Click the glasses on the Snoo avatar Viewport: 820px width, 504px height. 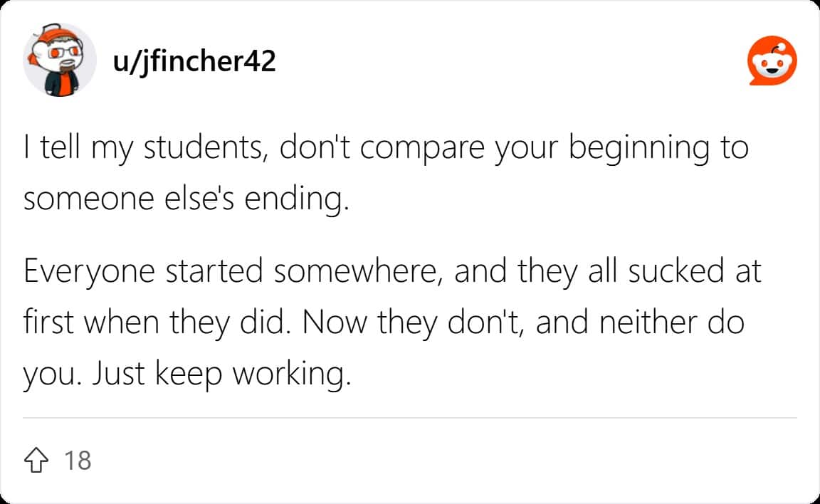[x=63, y=52]
